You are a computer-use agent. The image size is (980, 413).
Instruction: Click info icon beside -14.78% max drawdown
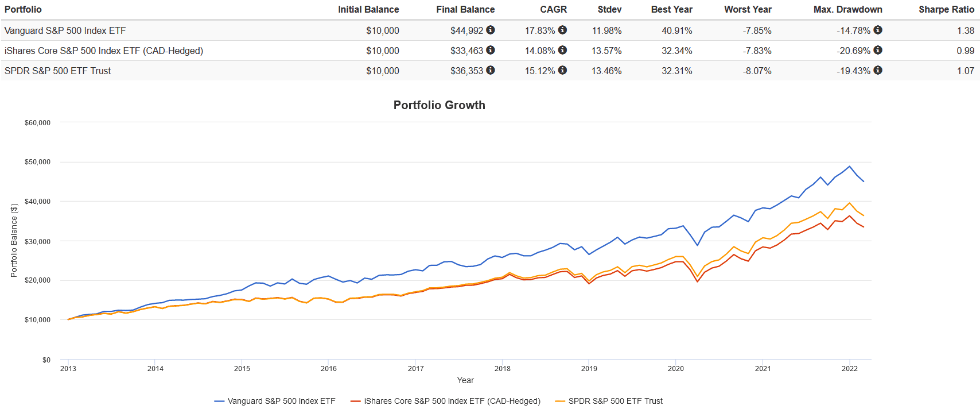tap(878, 30)
